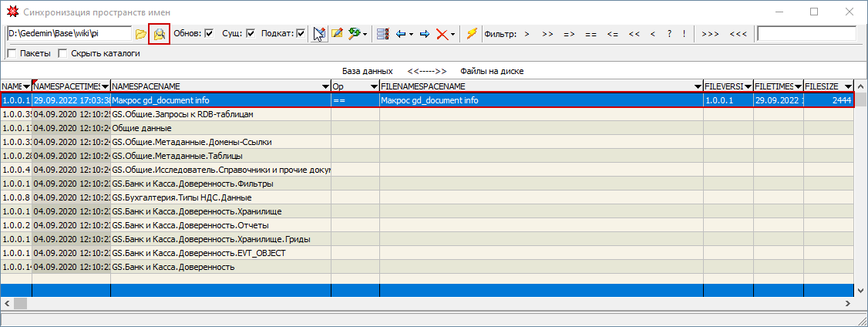Toggle the Обнов checkbox
The image size is (868, 327).
pyautogui.click(x=209, y=34)
